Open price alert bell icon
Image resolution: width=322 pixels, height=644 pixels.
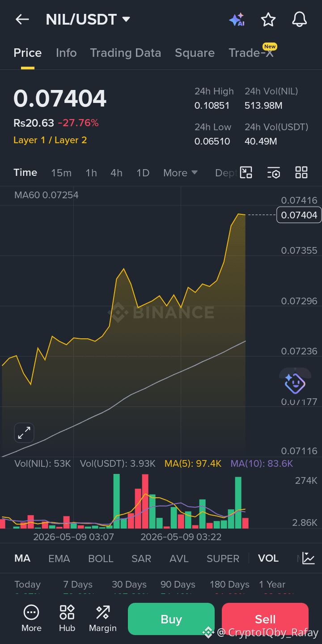(299, 19)
